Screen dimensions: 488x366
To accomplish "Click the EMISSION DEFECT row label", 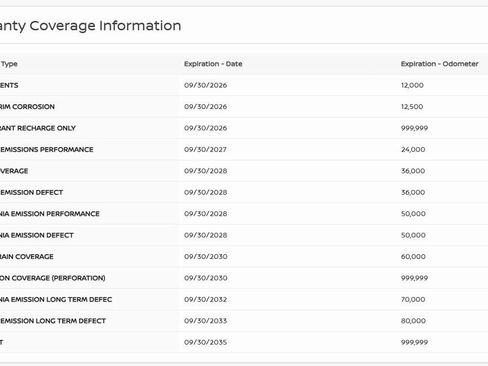I will coord(31,192).
